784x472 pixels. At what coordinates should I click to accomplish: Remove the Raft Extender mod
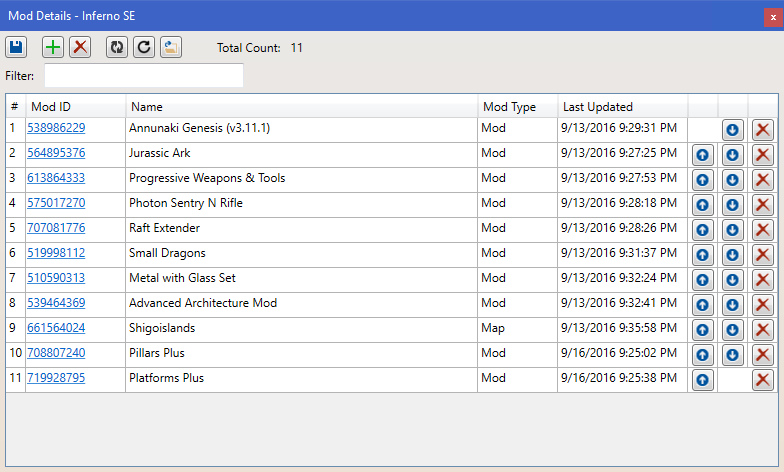762,230
